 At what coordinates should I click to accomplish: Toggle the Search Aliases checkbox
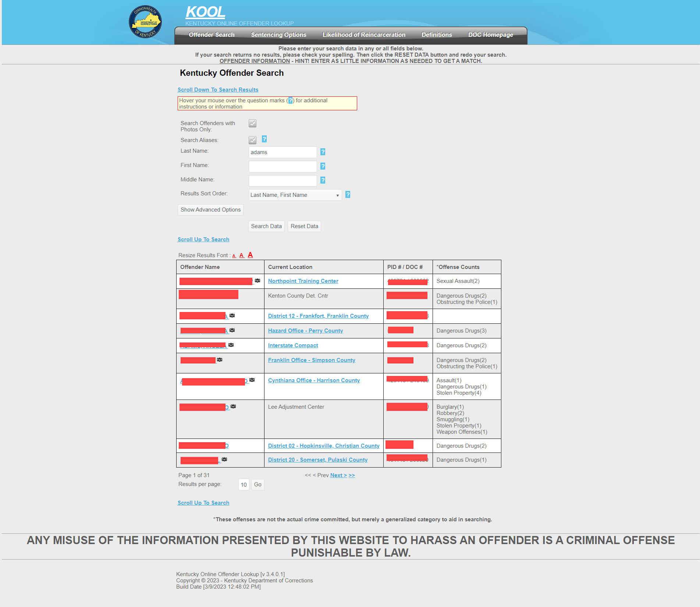point(252,140)
